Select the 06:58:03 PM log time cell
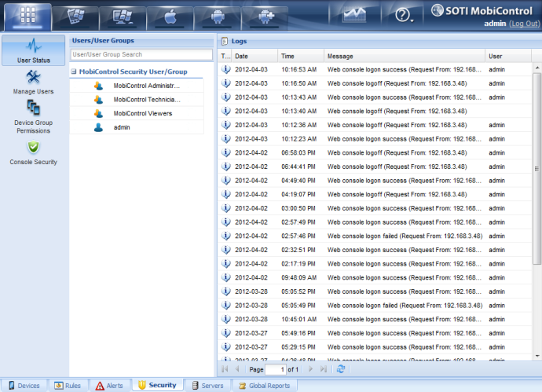The width and height of the screenshot is (542, 392). tap(298, 152)
